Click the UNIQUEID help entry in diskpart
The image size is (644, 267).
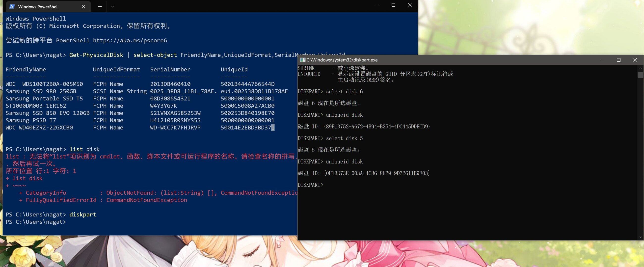pos(375,77)
